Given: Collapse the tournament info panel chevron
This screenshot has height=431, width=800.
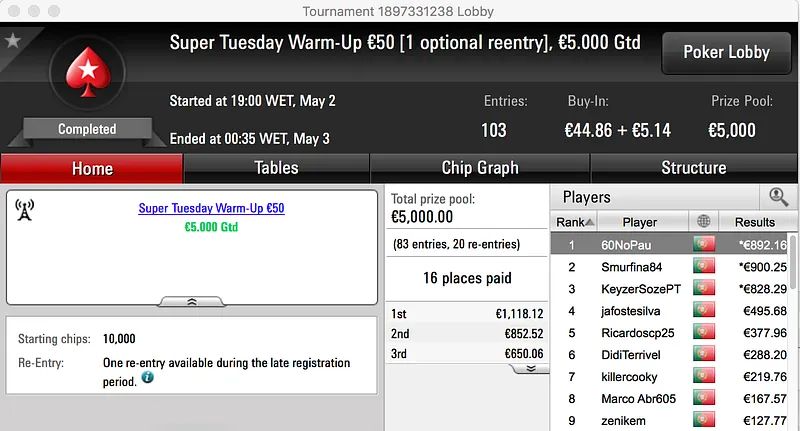Looking at the screenshot, I should coord(193,301).
